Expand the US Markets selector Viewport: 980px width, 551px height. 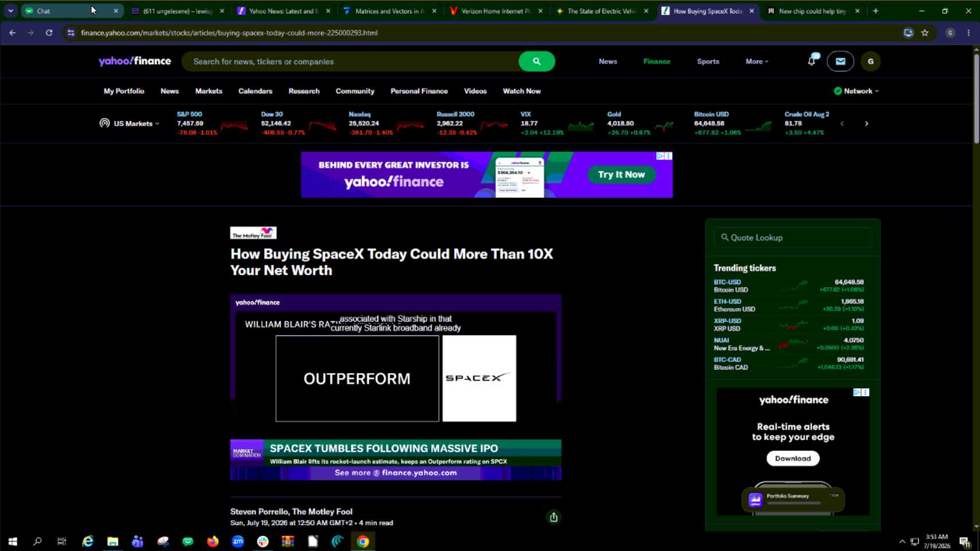tap(130, 123)
